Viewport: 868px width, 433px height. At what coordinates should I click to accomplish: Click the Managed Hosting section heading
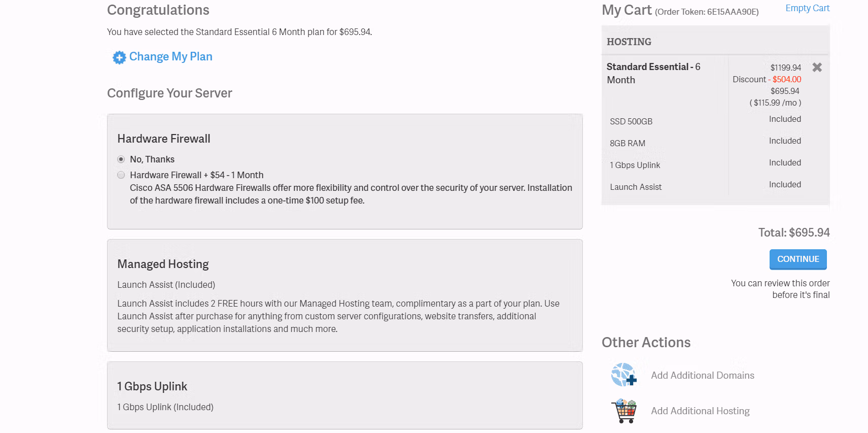[x=163, y=264]
